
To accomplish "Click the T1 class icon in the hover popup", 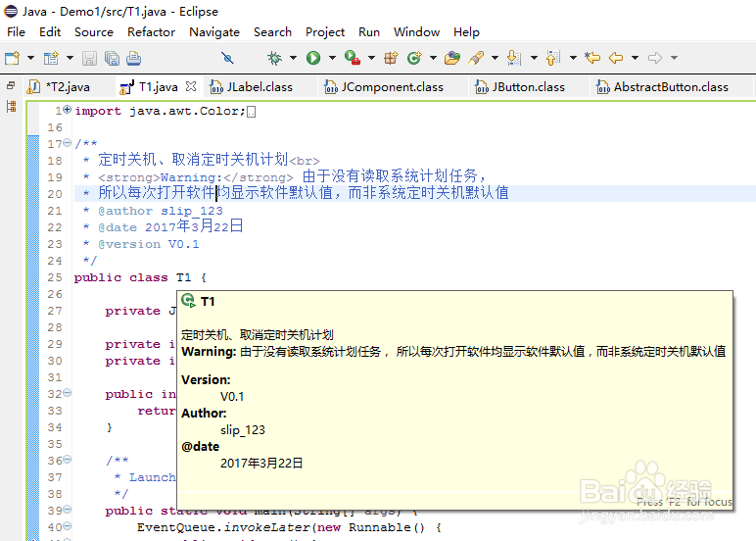I will [189, 301].
